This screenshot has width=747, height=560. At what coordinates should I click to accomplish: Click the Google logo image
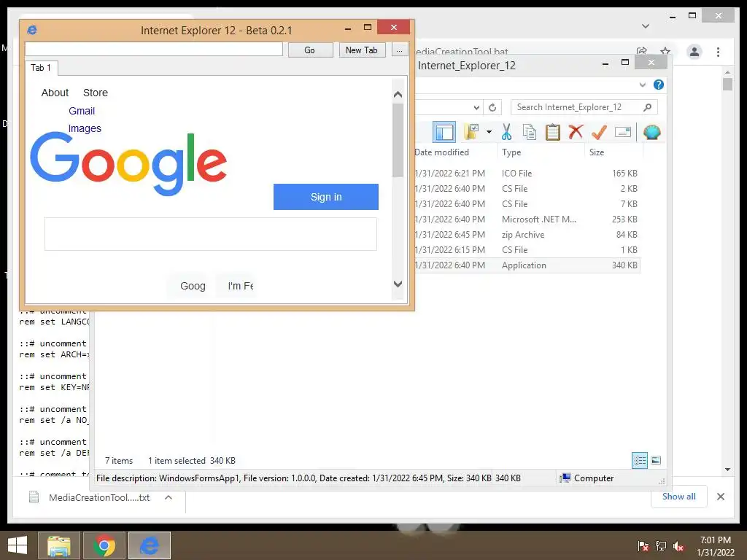point(128,164)
